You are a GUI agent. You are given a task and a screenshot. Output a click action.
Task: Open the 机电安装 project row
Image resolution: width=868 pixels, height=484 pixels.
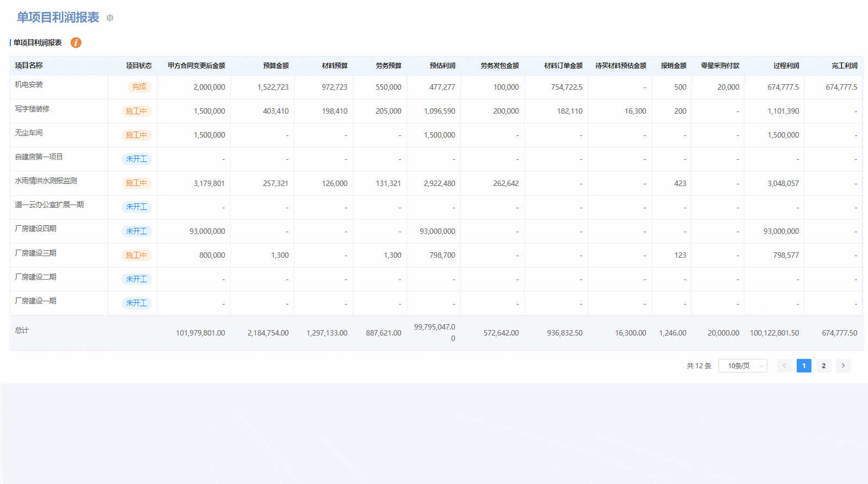29,85
